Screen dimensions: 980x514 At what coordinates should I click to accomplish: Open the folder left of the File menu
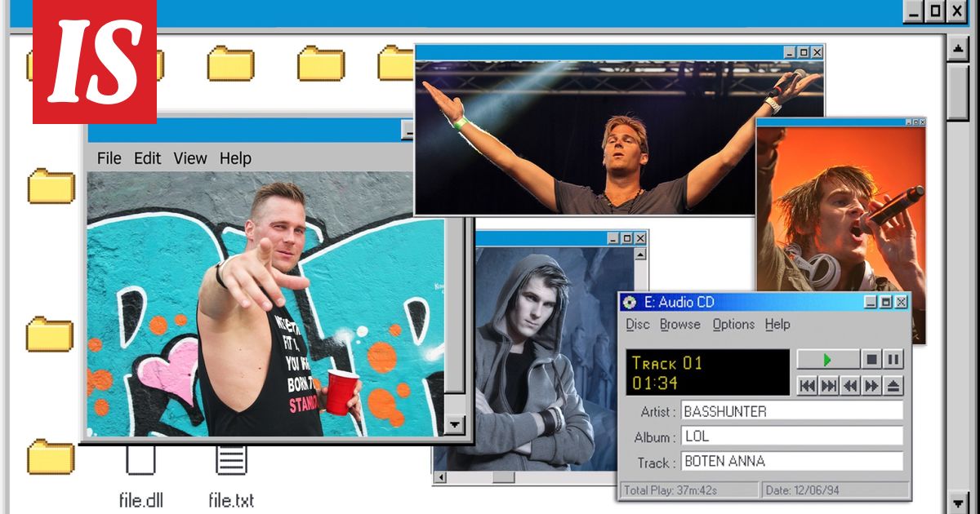point(51,186)
